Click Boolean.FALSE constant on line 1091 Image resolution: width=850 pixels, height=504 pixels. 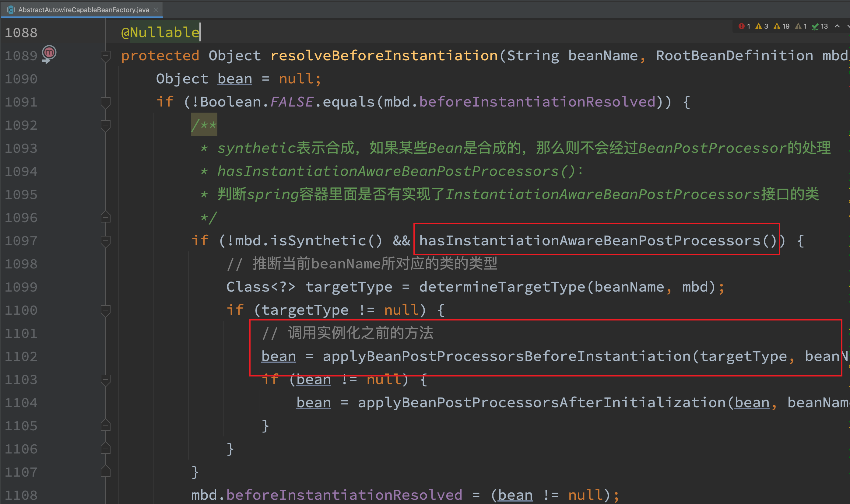[257, 102]
